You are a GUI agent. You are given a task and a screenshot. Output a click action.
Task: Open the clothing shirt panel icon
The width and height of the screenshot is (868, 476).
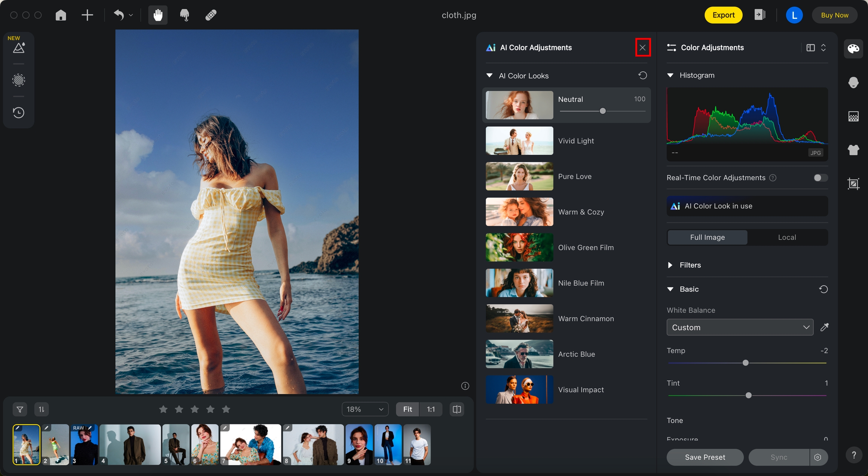[x=853, y=150]
